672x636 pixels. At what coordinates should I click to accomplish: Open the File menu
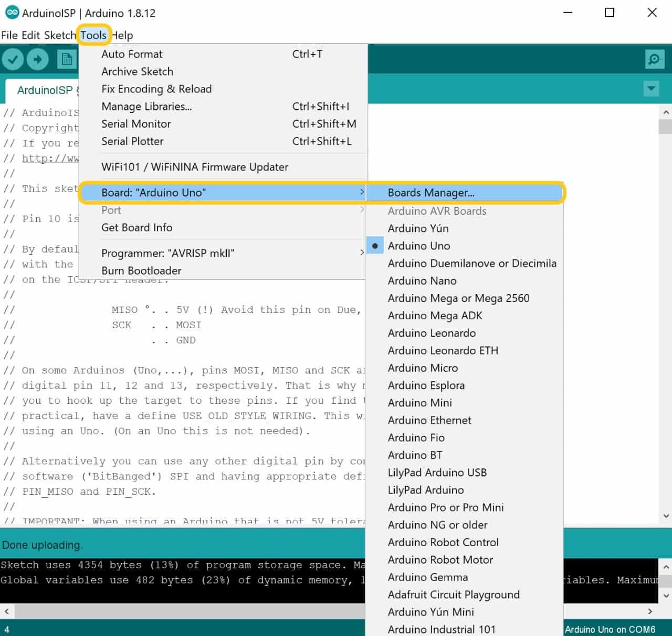9,35
